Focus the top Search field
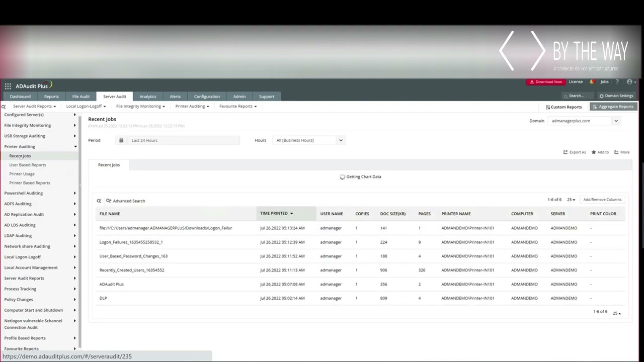Screen dimensions: 644x362 coord(578,96)
